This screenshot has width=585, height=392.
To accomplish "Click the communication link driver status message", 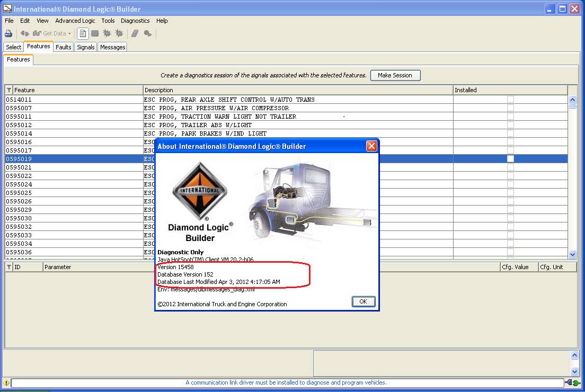I will click(x=286, y=382).
